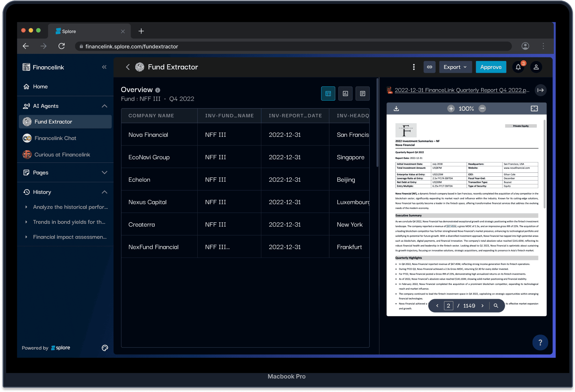Open browser three-dot menu

tap(543, 46)
